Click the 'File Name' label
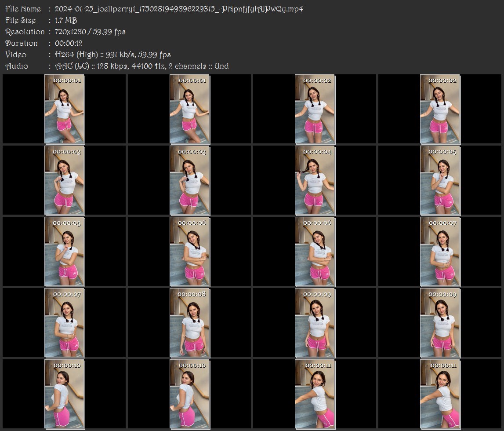 click(23, 9)
